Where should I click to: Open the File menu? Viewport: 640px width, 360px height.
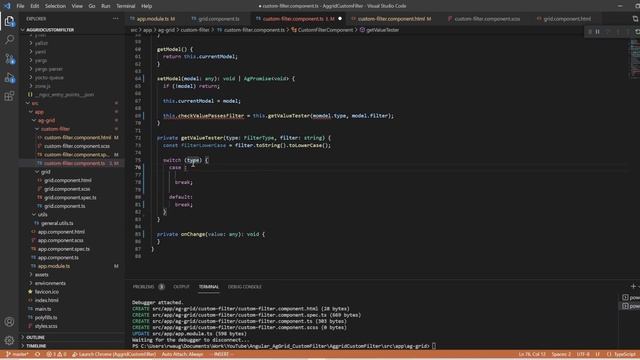pos(20,6)
